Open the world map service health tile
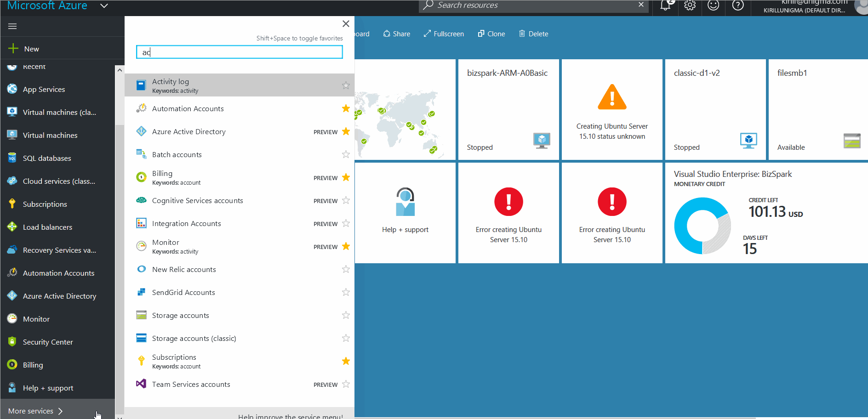Image resolution: width=868 pixels, height=419 pixels. (405, 109)
